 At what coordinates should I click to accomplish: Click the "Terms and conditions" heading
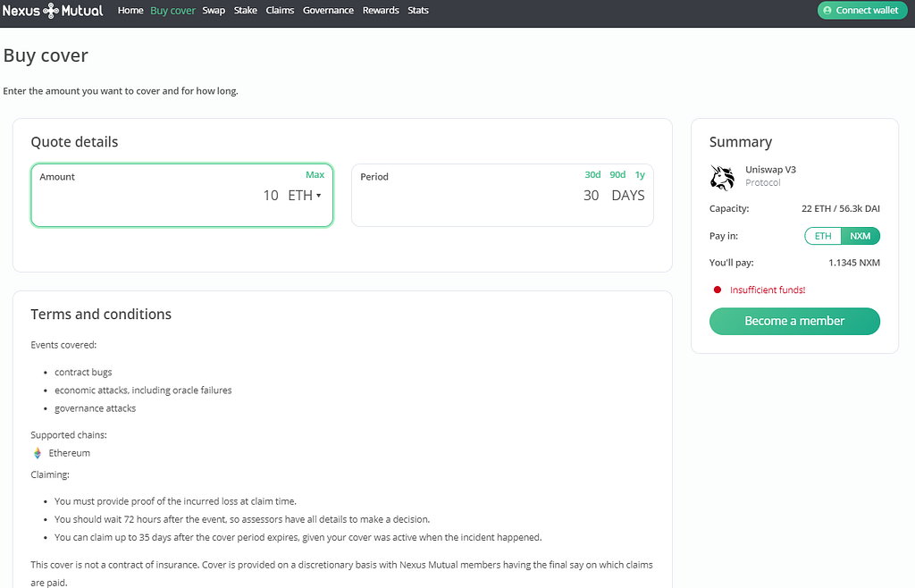pos(101,315)
